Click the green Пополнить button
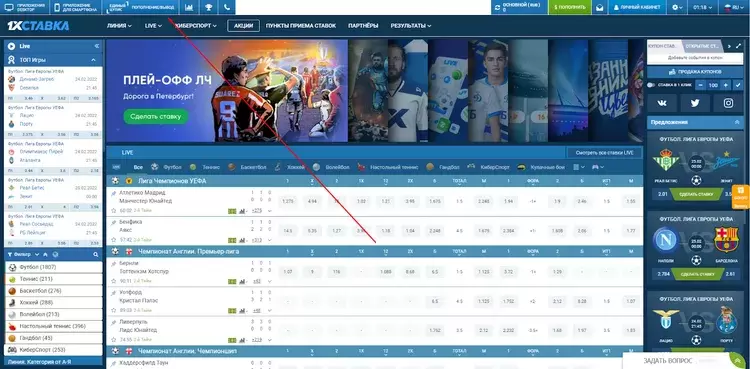 pyautogui.click(x=570, y=7)
